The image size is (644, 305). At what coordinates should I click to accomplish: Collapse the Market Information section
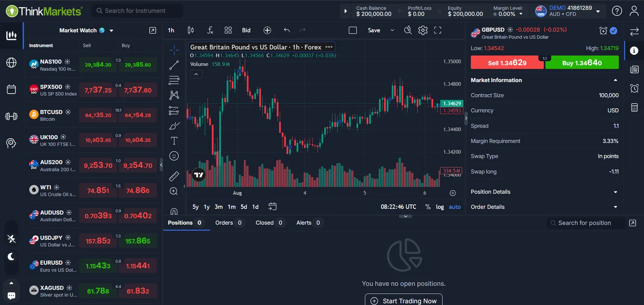[x=615, y=80]
